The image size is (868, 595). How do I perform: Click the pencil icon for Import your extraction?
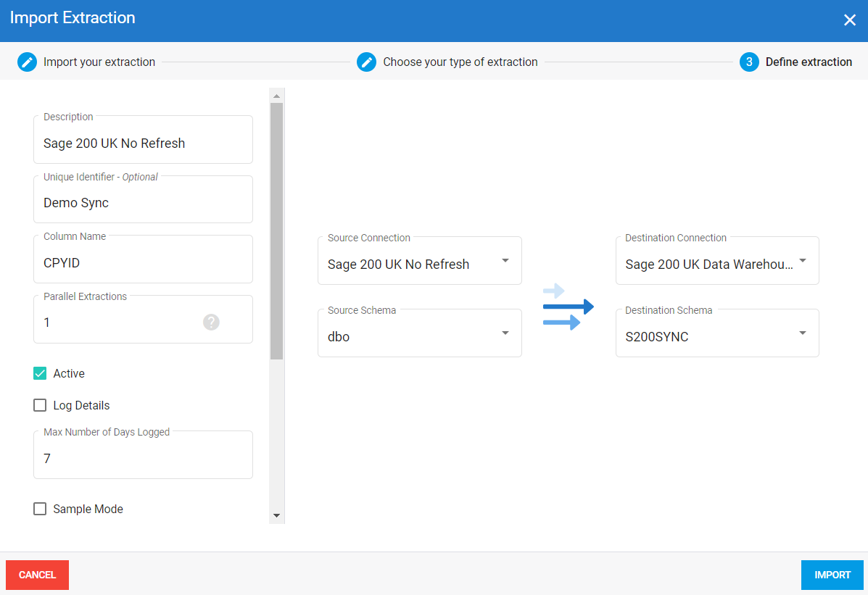[x=27, y=62]
